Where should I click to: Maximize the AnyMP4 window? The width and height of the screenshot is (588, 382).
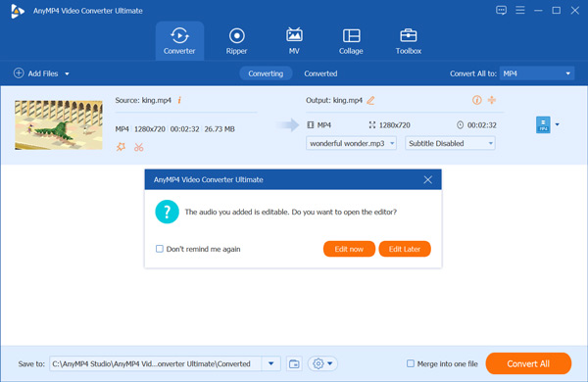[557, 11]
